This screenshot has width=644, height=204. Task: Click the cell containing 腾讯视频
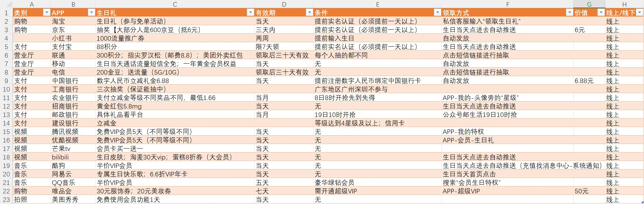click(73, 132)
